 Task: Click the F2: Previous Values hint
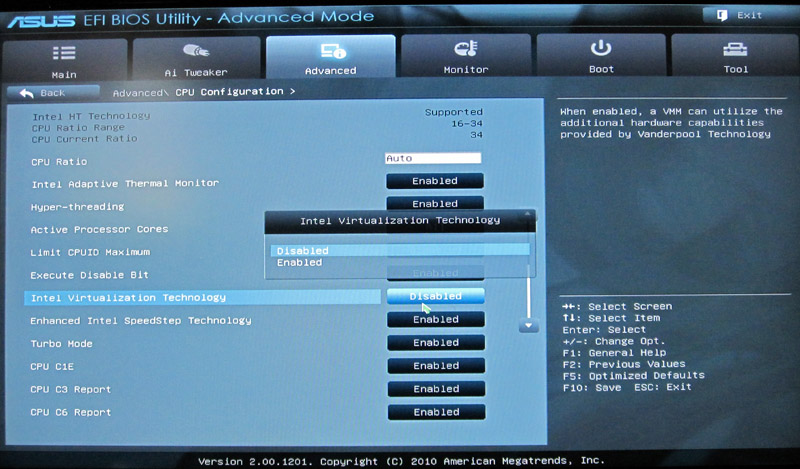624,364
